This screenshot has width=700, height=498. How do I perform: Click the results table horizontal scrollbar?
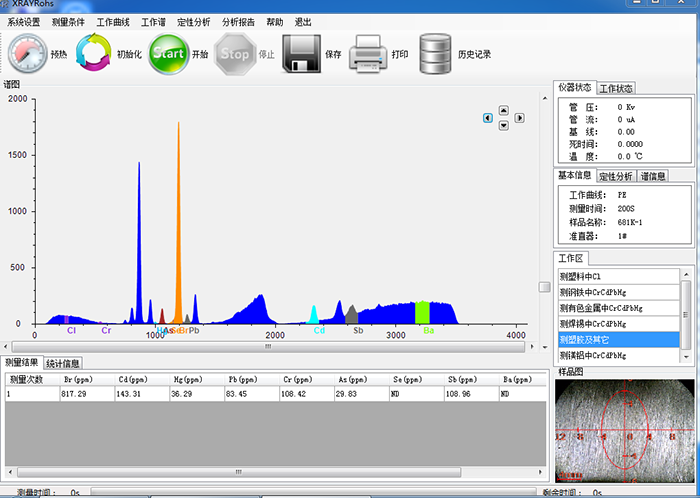[237, 472]
